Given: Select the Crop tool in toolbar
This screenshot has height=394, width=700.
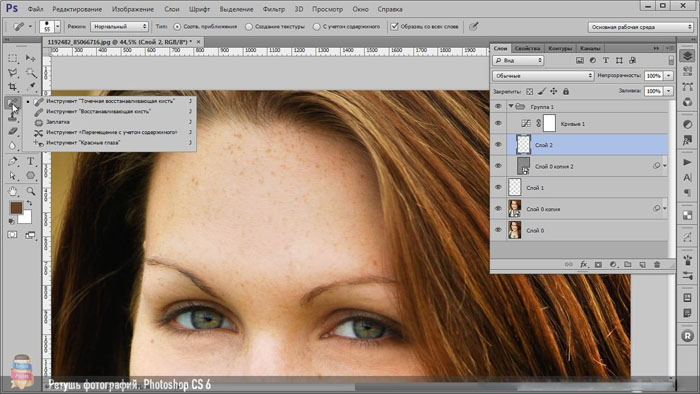Looking at the screenshot, I should pyautogui.click(x=12, y=87).
